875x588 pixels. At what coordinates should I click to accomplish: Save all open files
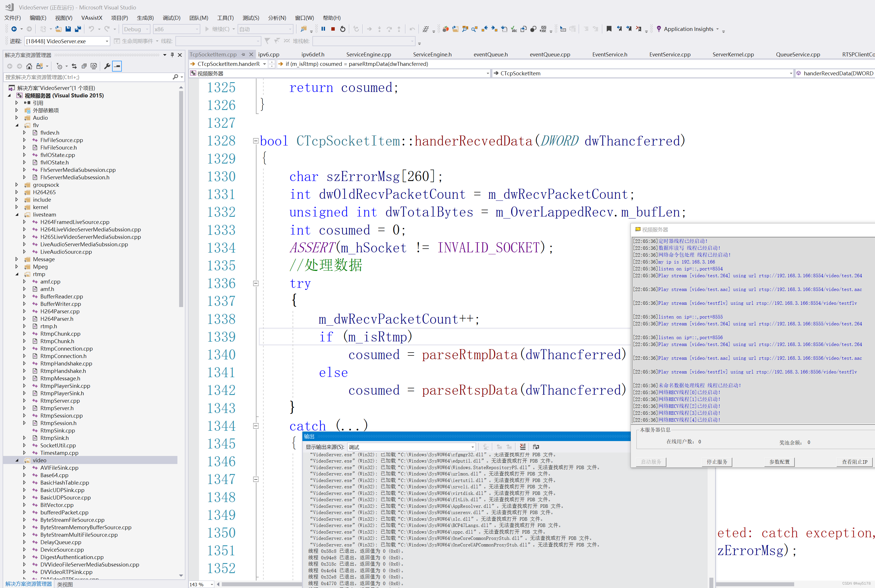78,29
